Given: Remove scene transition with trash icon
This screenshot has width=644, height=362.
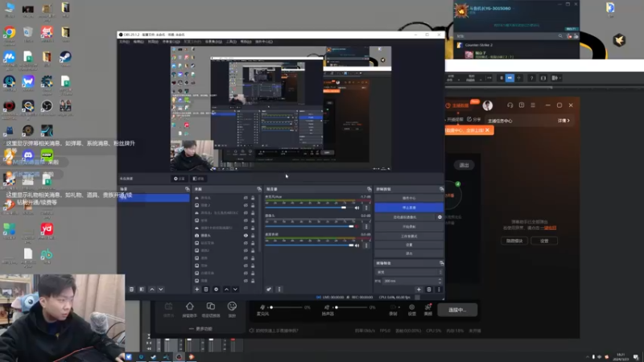Looking at the screenshot, I should tap(429, 290).
